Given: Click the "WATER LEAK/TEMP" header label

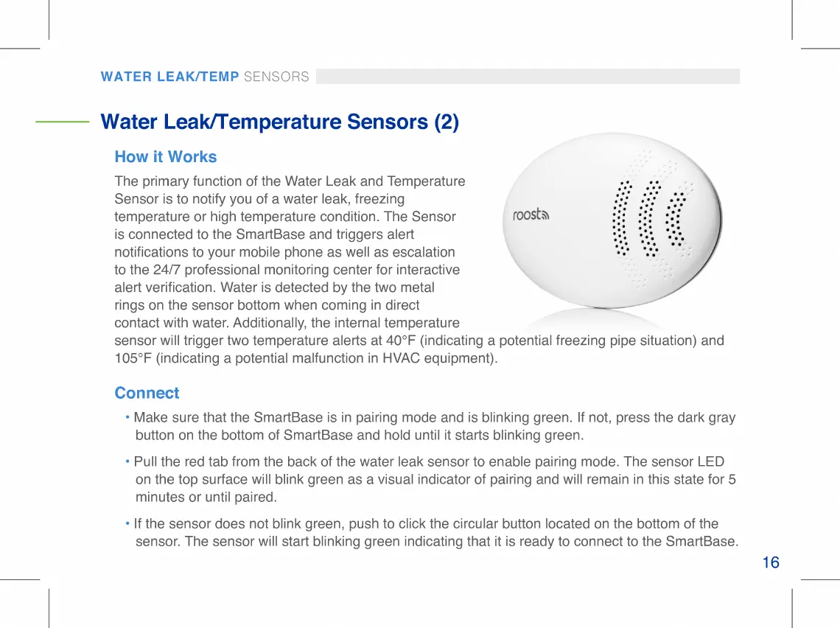Looking at the screenshot, I should [169, 77].
